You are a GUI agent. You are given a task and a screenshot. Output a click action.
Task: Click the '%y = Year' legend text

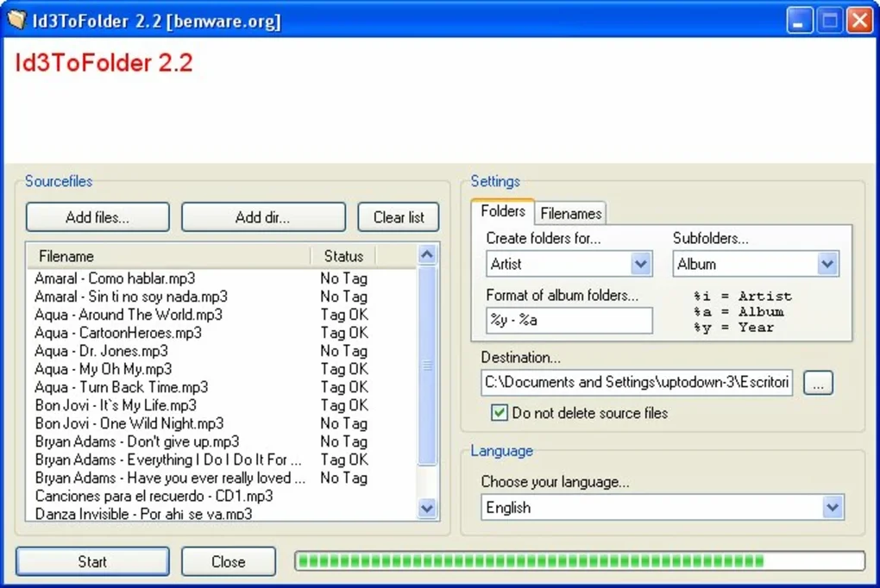tap(733, 328)
